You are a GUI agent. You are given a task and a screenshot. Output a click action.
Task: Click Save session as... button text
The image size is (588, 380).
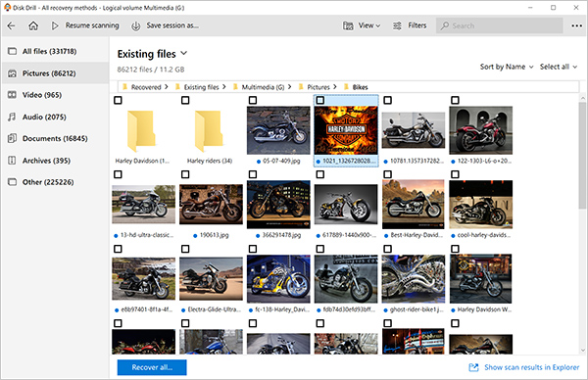pyautogui.click(x=172, y=25)
